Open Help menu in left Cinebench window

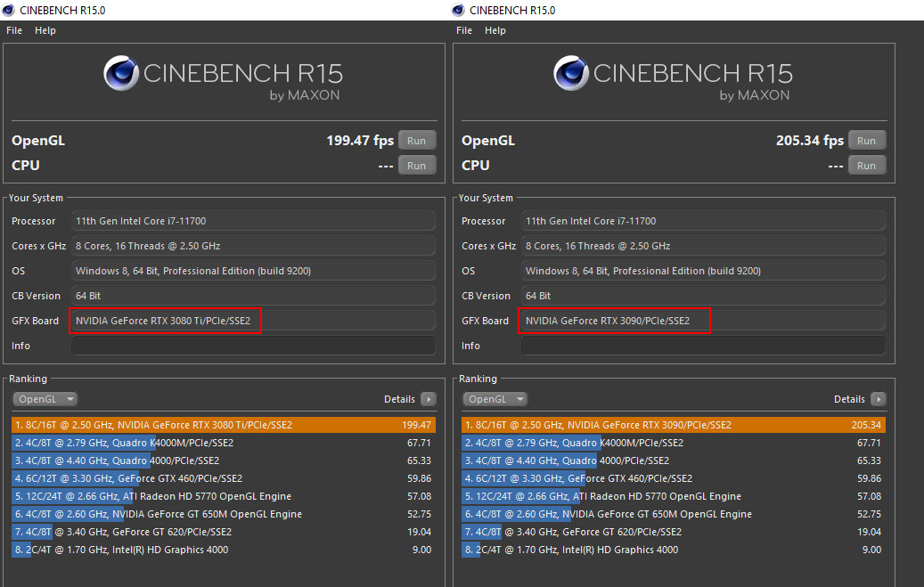(x=45, y=30)
